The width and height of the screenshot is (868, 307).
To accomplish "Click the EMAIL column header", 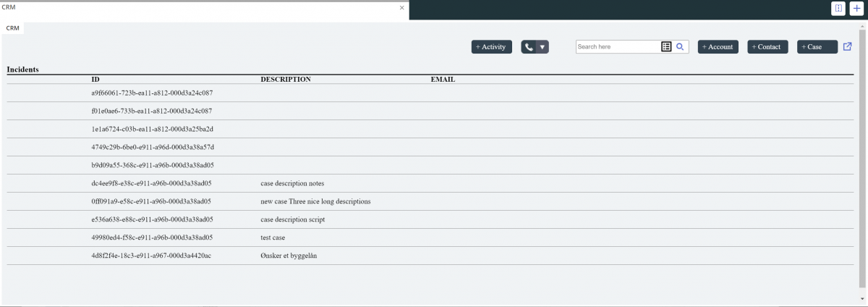I will click(x=443, y=79).
